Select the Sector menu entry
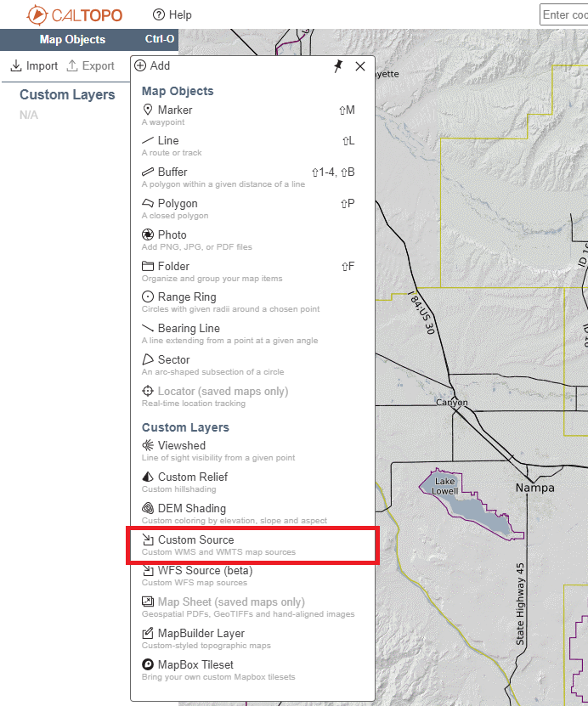The image size is (588, 706). pyautogui.click(x=248, y=365)
